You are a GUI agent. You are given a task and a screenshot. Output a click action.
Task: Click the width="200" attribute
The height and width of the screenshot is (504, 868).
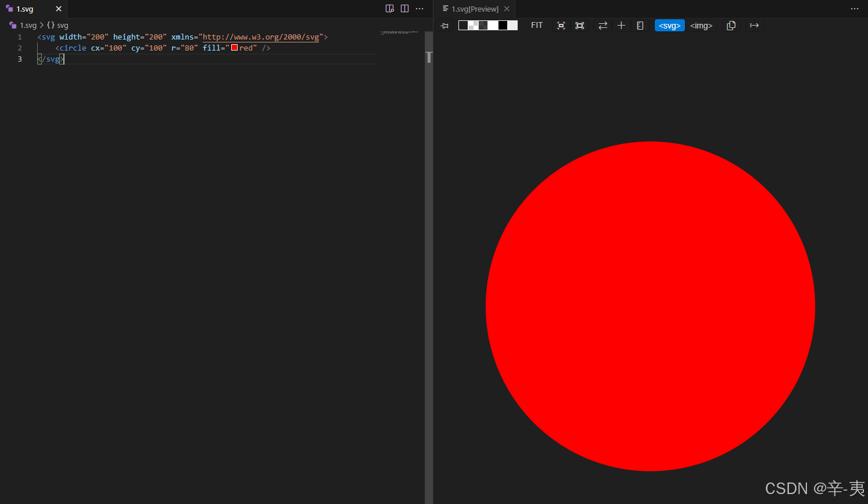click(x=84, y=37)
